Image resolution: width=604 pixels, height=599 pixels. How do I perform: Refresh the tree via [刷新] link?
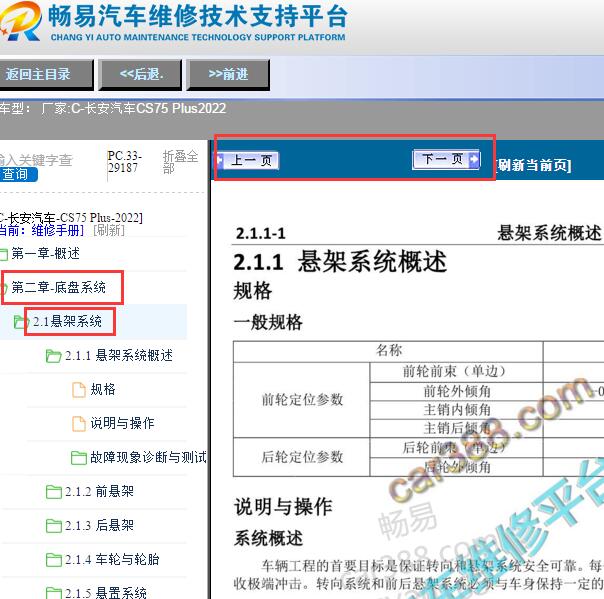click(x=109, y=230)
